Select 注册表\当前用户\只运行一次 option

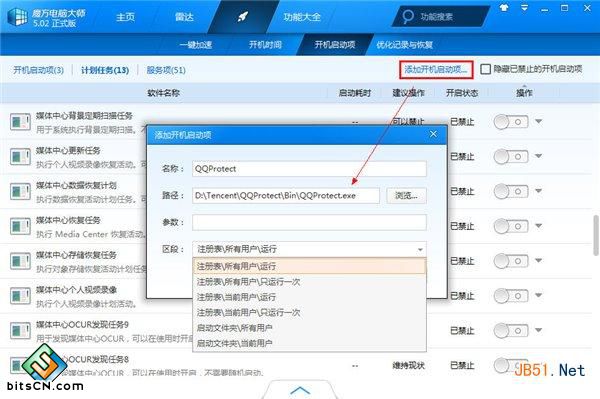(x=309, y=313)
